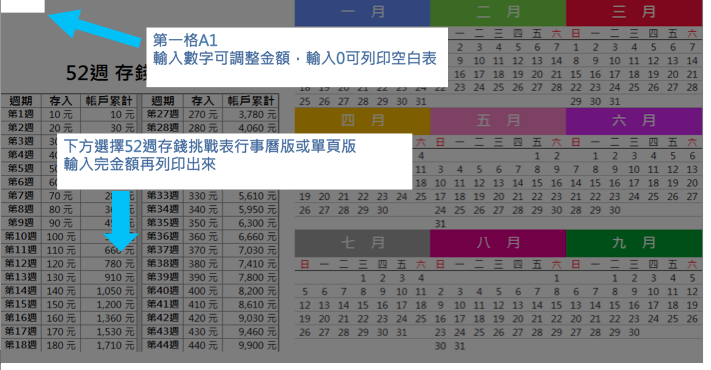711x370 pixels.
Task: Click the 6,300 元 cumulative cell
Action: point(250,223)
